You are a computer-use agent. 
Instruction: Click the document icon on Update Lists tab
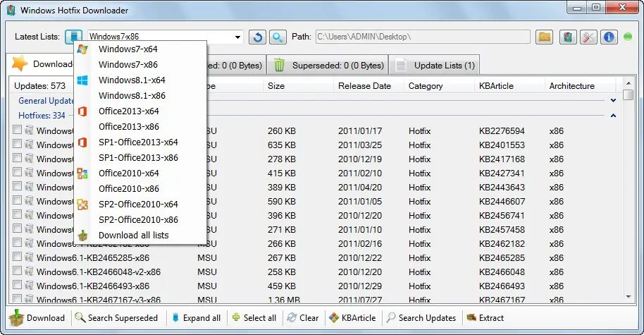(x=401, y=65)
